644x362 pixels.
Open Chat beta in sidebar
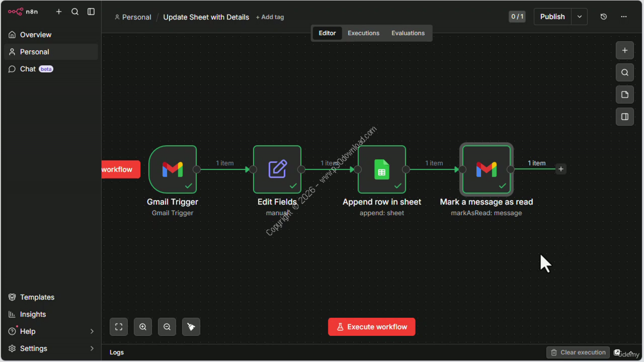tap(51, 69)
